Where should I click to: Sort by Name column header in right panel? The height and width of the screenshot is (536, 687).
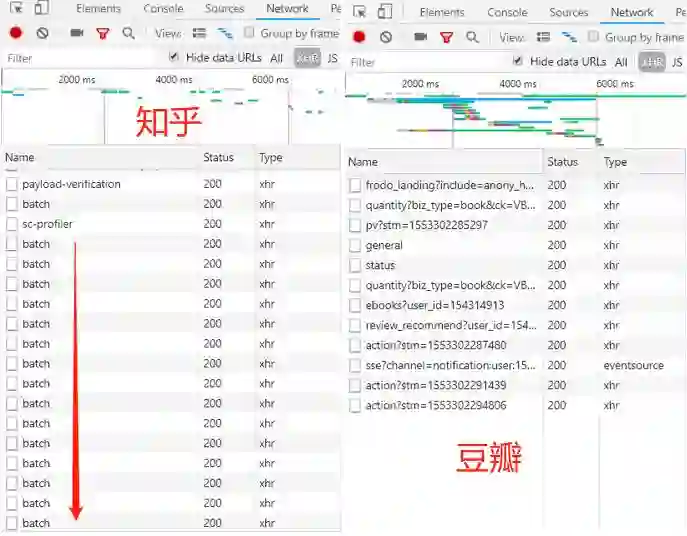click(x=444, y=162)
